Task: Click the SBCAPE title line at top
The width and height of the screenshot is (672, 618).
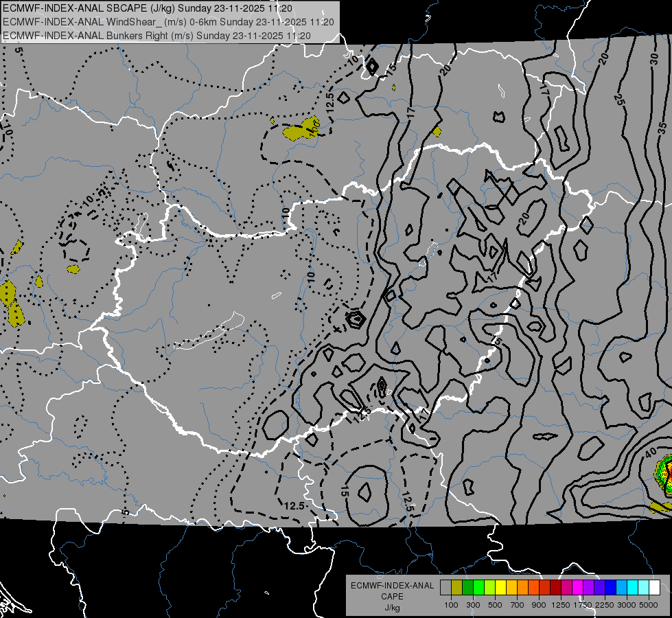Action: [x=148, y=8]
